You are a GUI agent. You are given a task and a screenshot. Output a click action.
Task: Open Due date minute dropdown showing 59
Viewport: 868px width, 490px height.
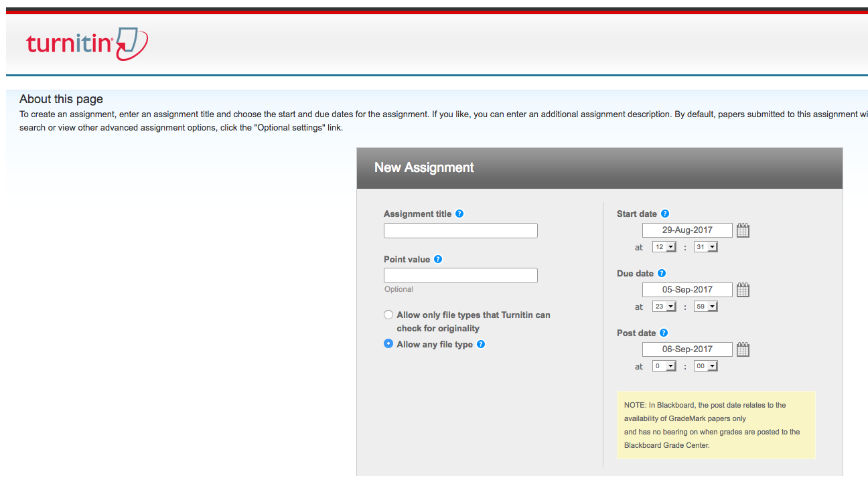click(706, 307)
